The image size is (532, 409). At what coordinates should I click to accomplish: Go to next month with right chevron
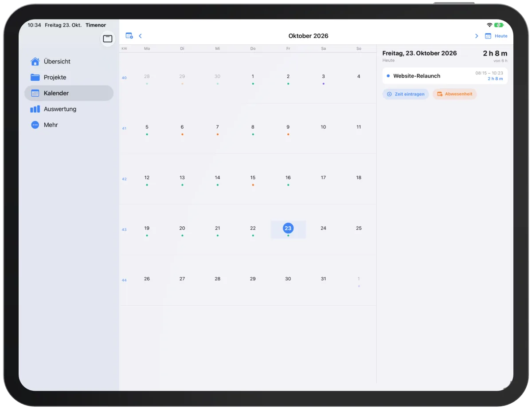coord(477,36)
